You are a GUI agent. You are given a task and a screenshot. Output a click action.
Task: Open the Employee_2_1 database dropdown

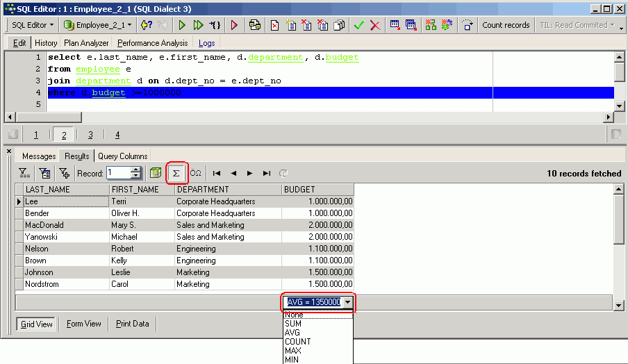[98, 25]
